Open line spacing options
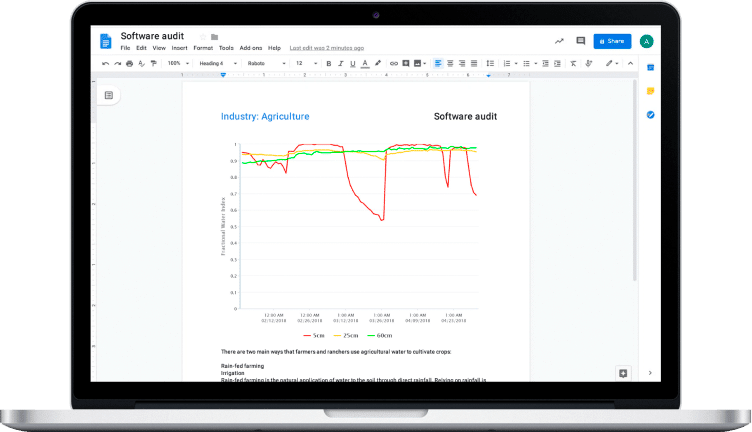The height and width of the screenshot is (432, 752). pyautogui.click(x=490, y=63)
